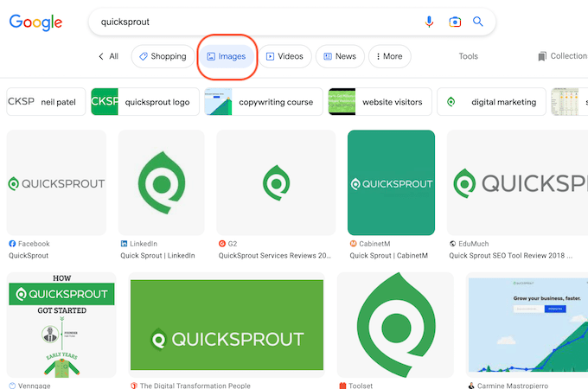The width and height of the screenshot is (588, 389).
Task: Select the digital marketing suggestion chip
Action: 491,101
